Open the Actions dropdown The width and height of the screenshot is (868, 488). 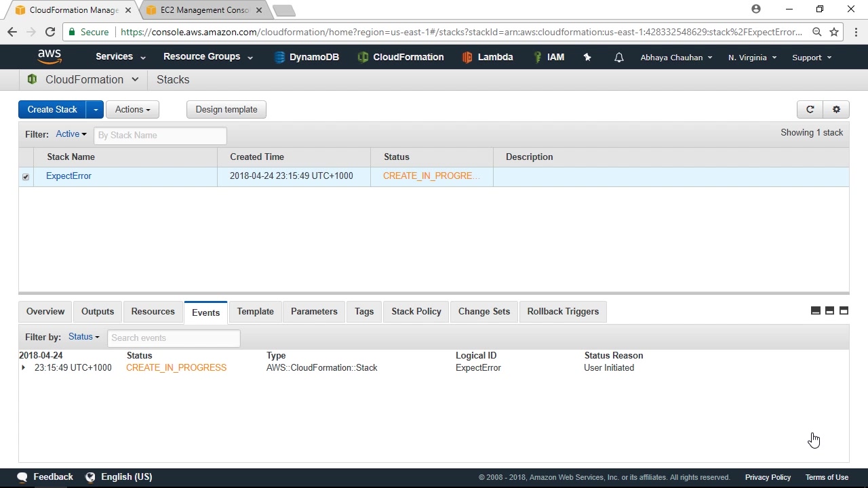[x=132, y=109]
